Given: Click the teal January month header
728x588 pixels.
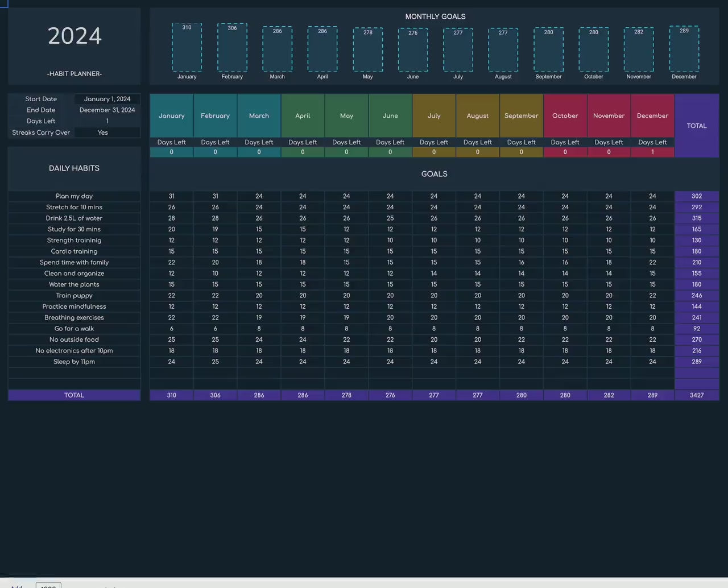Looking at the screenshot, I should (x=172, y=116).
